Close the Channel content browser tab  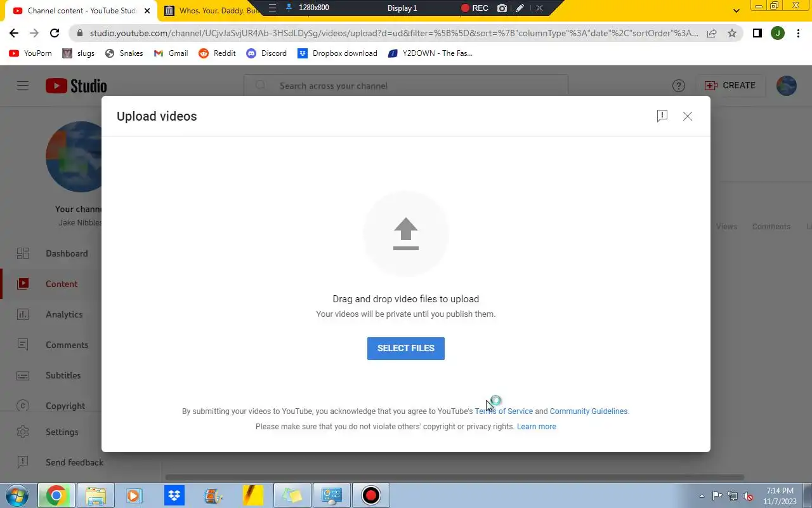147,11
